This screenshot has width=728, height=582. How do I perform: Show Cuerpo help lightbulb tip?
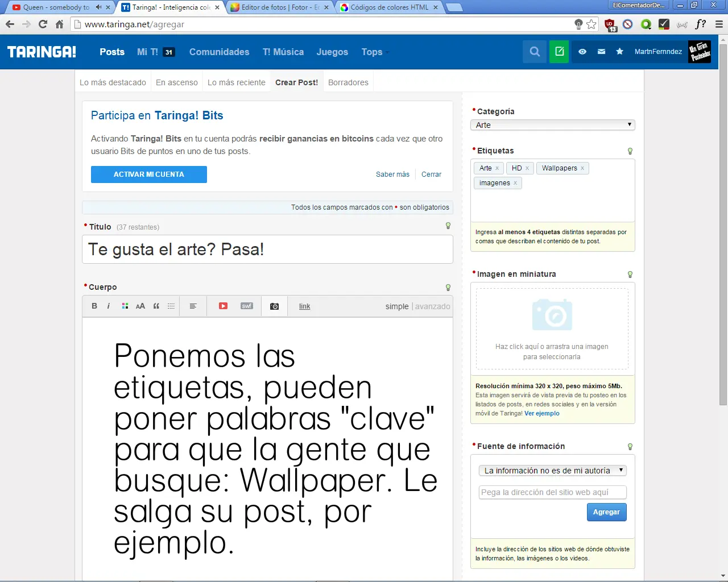click(448, 288)
